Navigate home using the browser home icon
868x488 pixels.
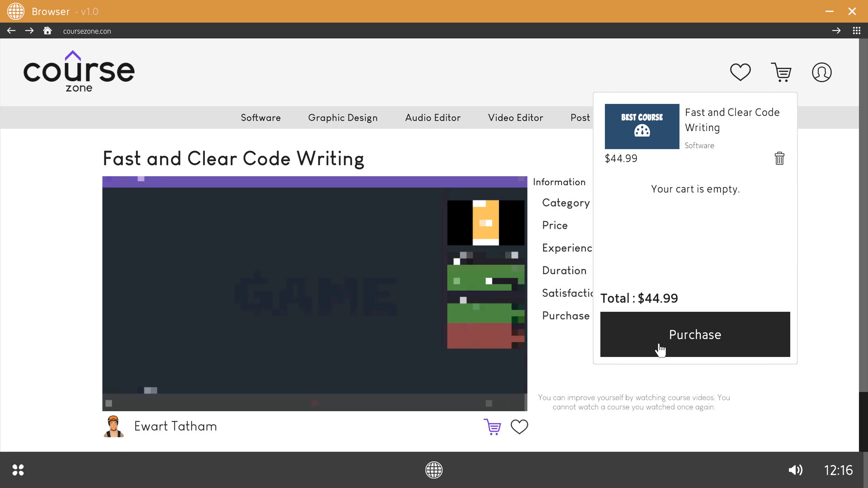point(47,30)
